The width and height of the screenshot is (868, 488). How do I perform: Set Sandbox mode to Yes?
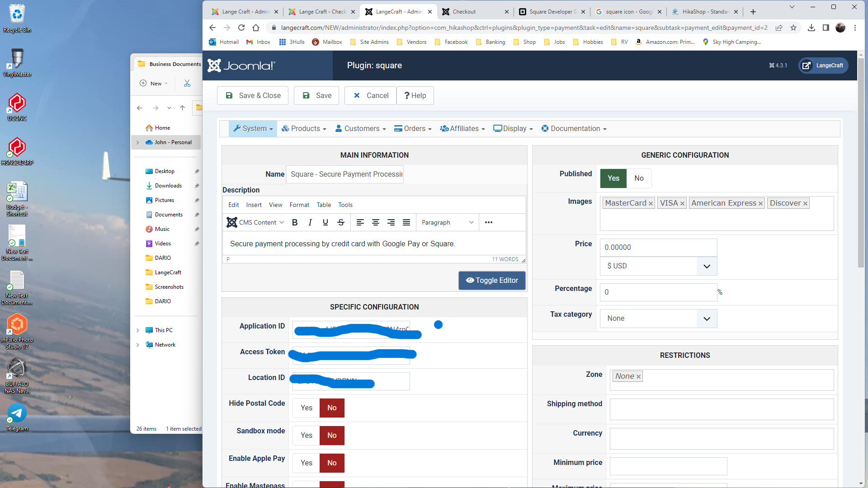pos(307,435)
